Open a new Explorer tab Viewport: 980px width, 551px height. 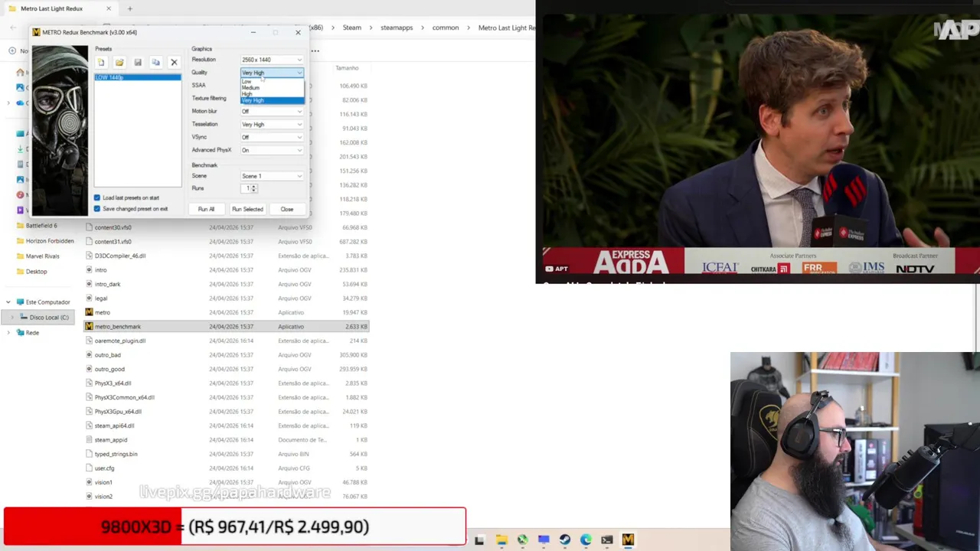coord(130,8)
